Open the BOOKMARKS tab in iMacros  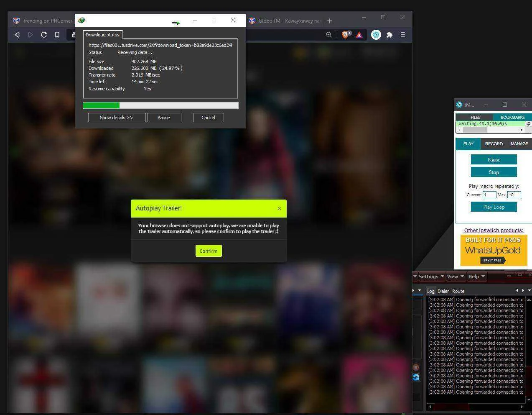point(512,117)
